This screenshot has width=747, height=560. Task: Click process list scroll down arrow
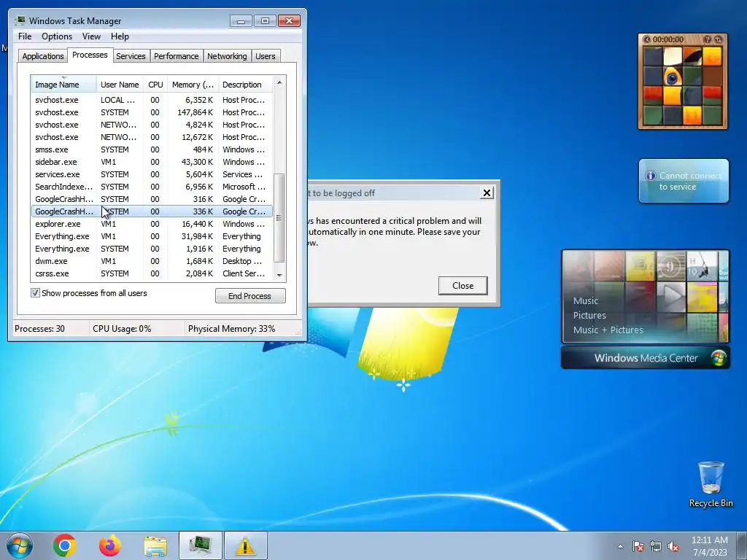[x=279, y=275]
